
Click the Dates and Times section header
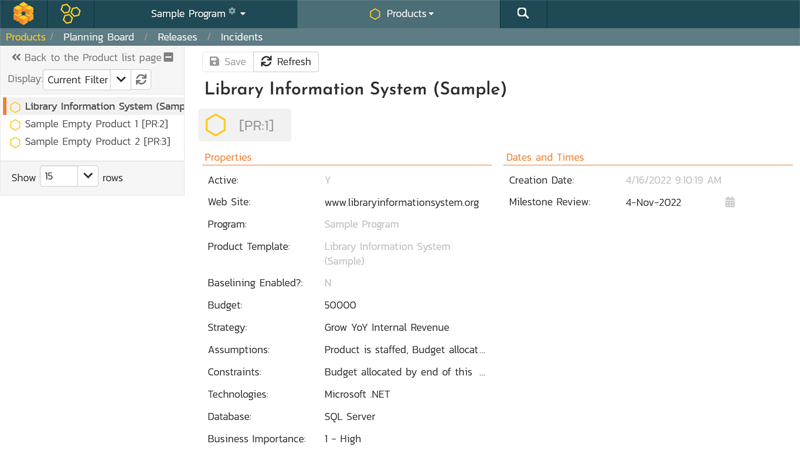click(x=545, y=157)
